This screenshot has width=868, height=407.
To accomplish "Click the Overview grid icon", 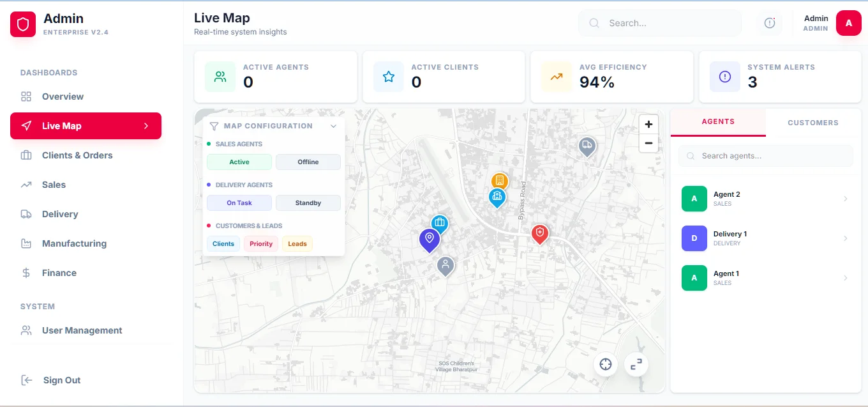I will tap(26, 96).
